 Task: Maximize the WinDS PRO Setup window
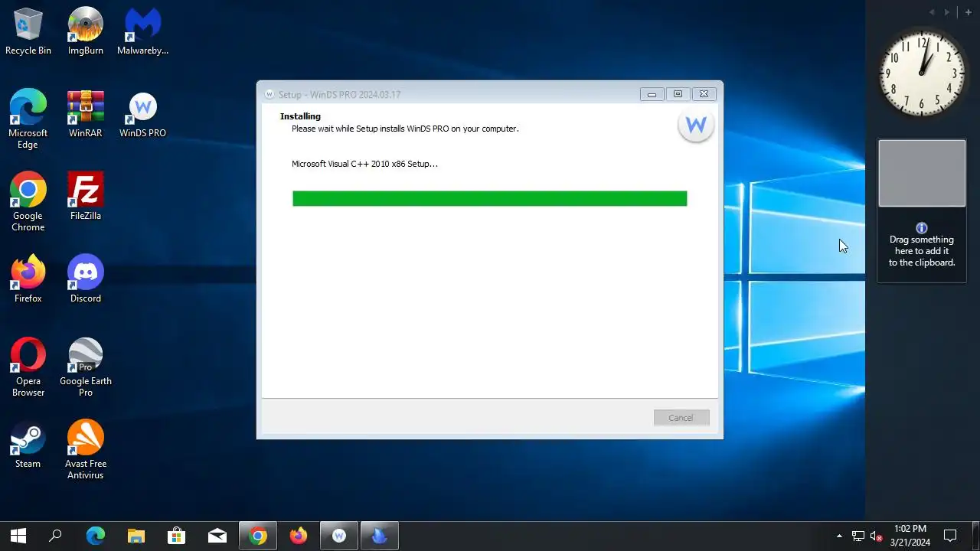pyautogui.click(x=678, y=94)
